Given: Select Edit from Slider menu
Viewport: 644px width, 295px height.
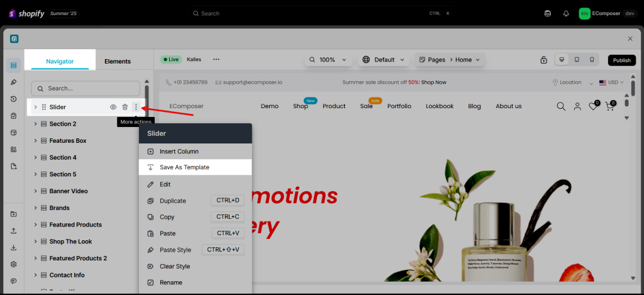Looking at the screenshot, I should pos(195,184).
